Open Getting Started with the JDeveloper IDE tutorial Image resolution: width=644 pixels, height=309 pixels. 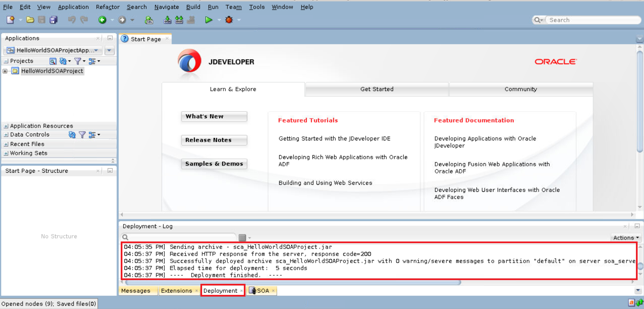334,138
